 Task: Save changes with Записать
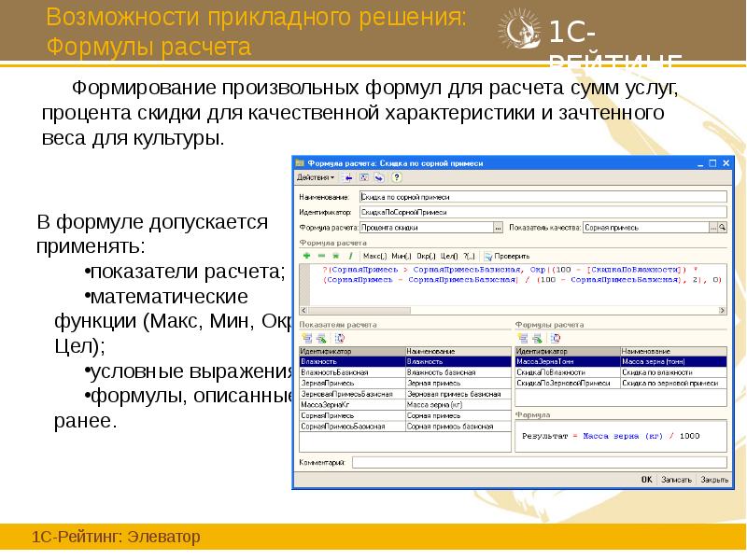(678, 477)
